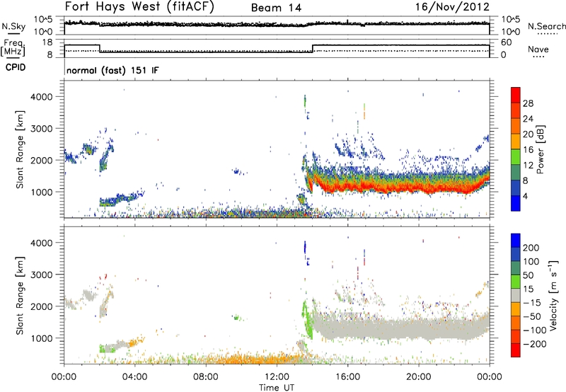Image resolution: width=566 pixels, height=392 pixels.
Task: Click the '16:00' time tick label
Action: click(347, 377)
